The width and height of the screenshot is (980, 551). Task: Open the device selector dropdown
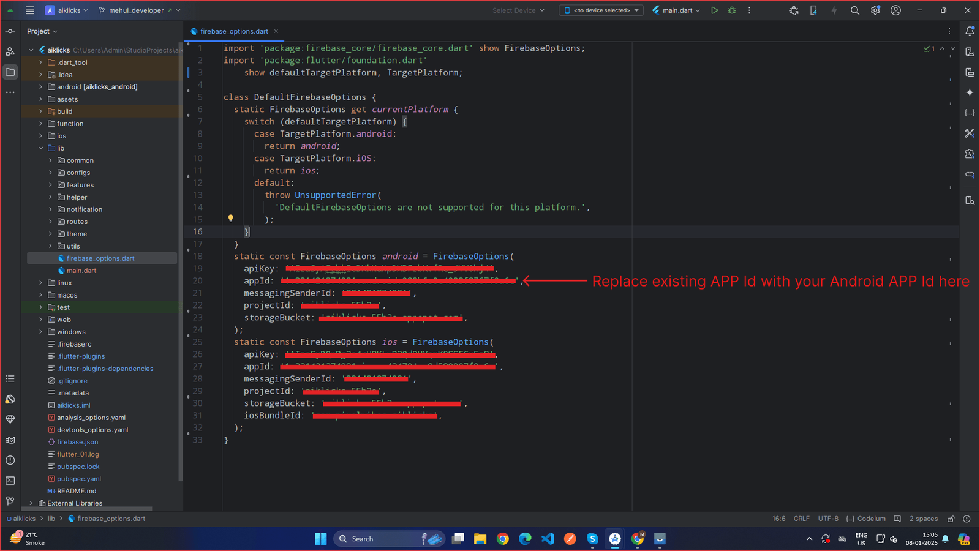[x=601, y=10]
